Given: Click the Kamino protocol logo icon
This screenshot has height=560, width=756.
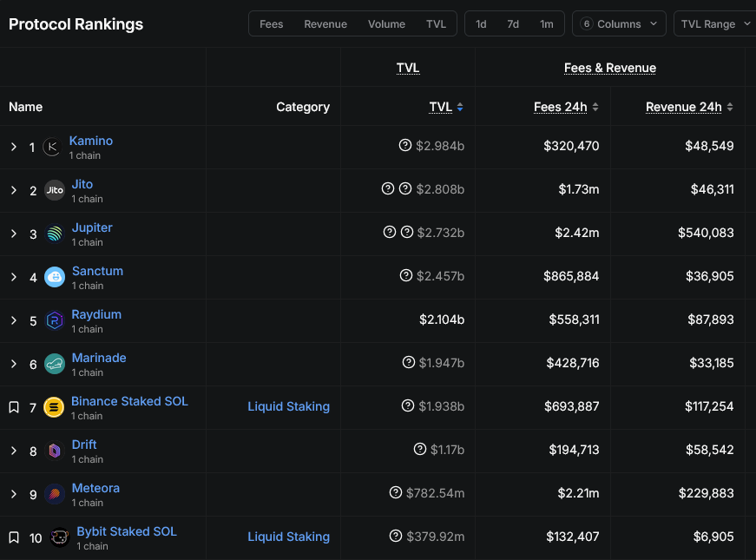Looking at the screenshot, I should coord(52,147).
